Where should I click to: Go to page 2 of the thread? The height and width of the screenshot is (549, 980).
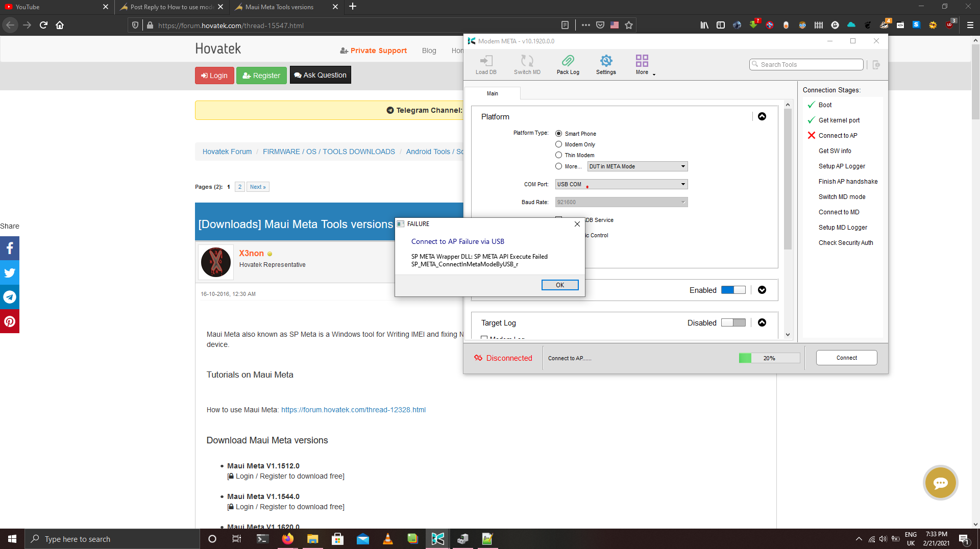tap(240, 187)
